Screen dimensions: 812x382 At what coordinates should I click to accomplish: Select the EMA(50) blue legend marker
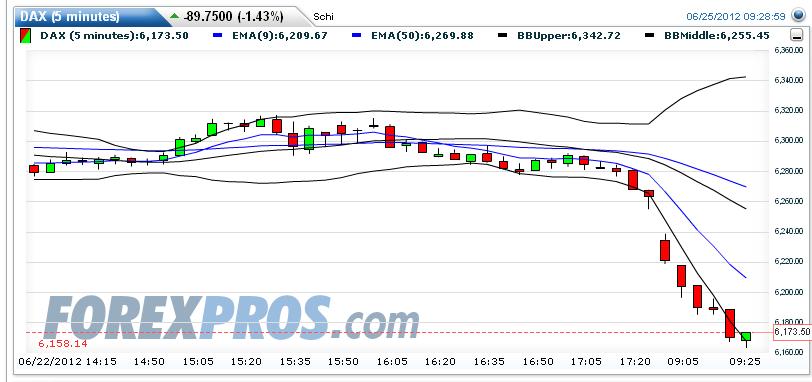[356, 36]
